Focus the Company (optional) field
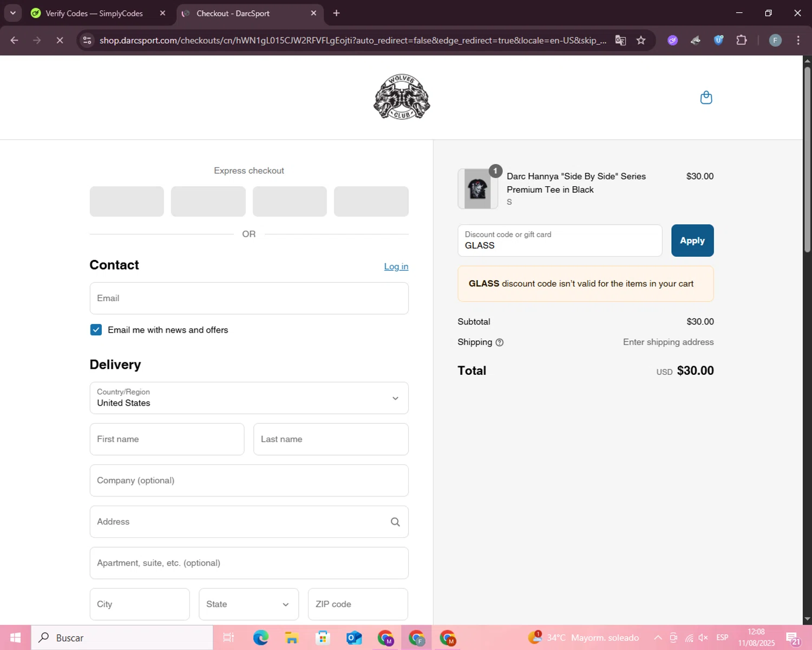 249,480
